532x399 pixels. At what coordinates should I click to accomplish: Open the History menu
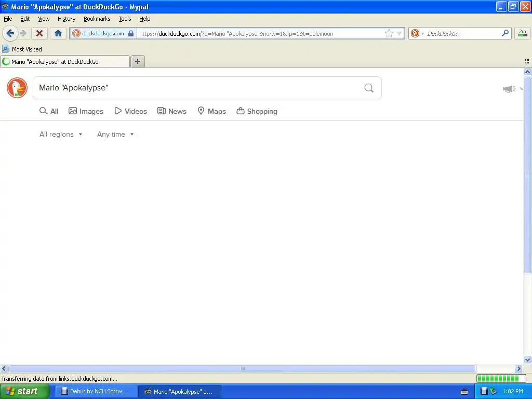tap(66, 19)
